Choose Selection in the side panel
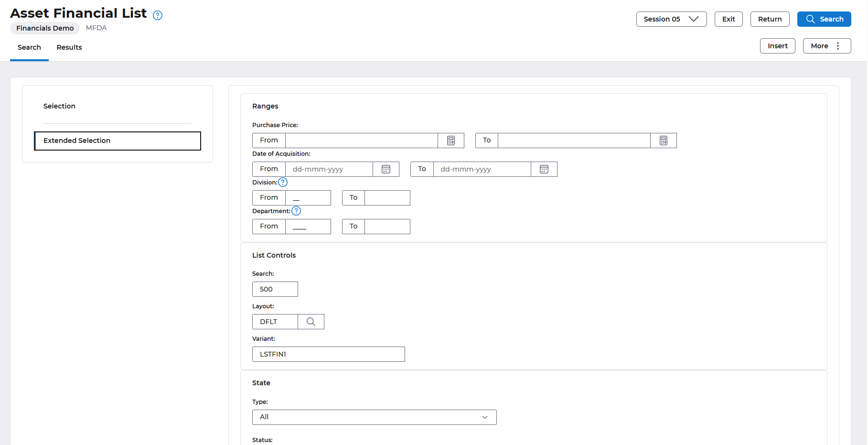 click(x=59, y=106)
